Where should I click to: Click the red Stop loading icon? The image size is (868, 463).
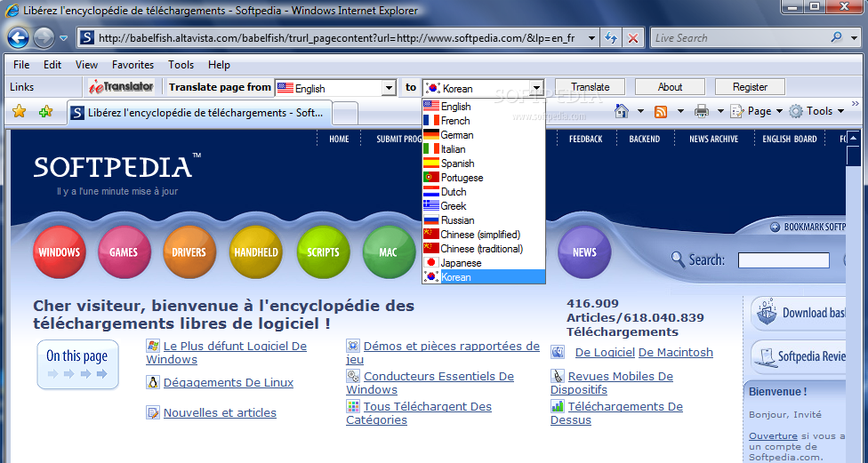(x=632, y=38)
